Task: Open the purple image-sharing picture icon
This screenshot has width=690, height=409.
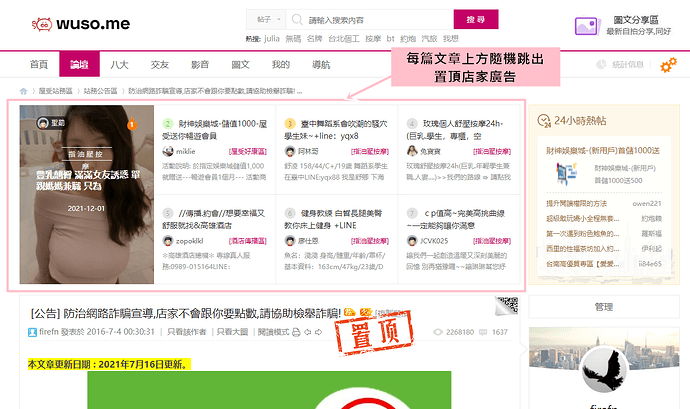Action: (x=587, y=26)
